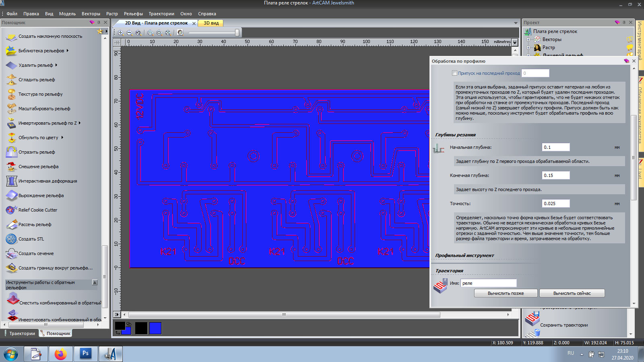Open the view tabs list dropdown arrow
Viewport: 644px width, 362px height.
(516, 23)
